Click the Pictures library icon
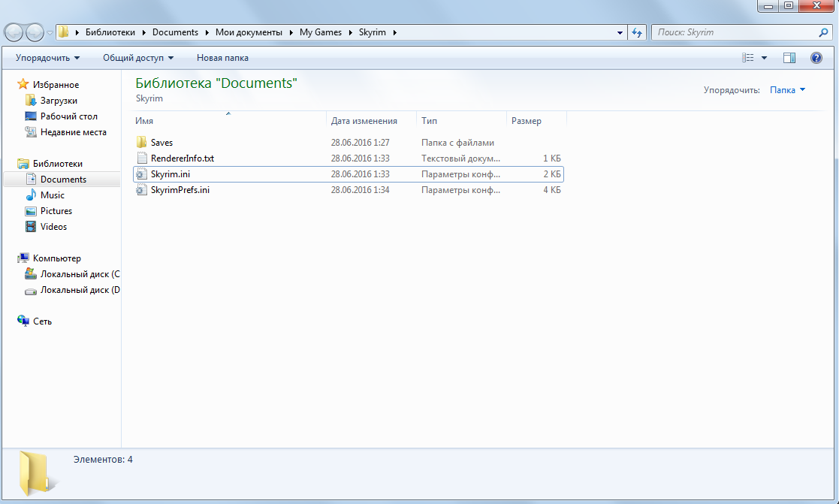This screenshot has height=504, width=839. 31,211
